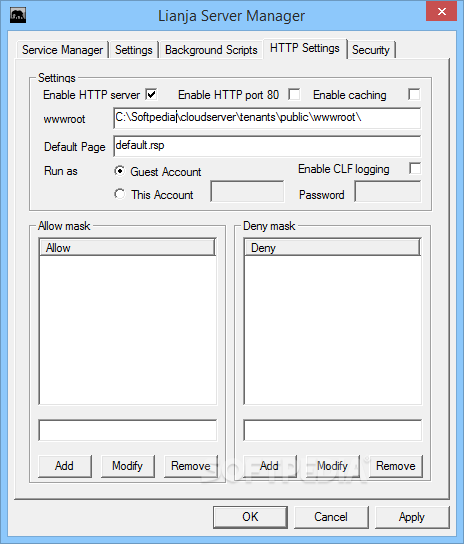464x544 pixels.
Task: Tick the Enable caching checkbox
Action: click(x=414, y=94)
